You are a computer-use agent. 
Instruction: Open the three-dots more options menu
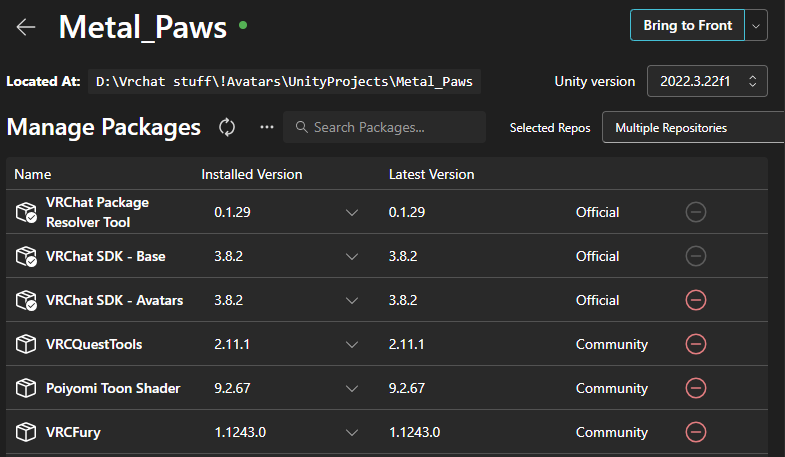tap(266, 127)
